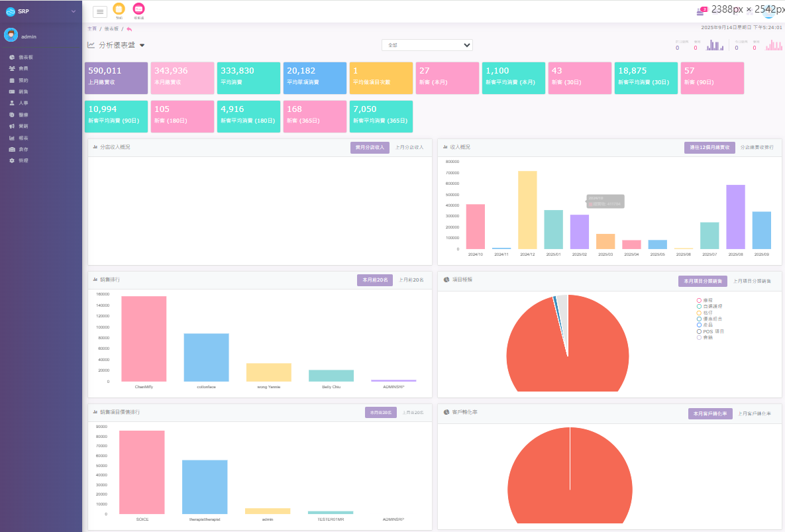
Task: Open the SRP workspace dropdown
Action: point(40,11)
